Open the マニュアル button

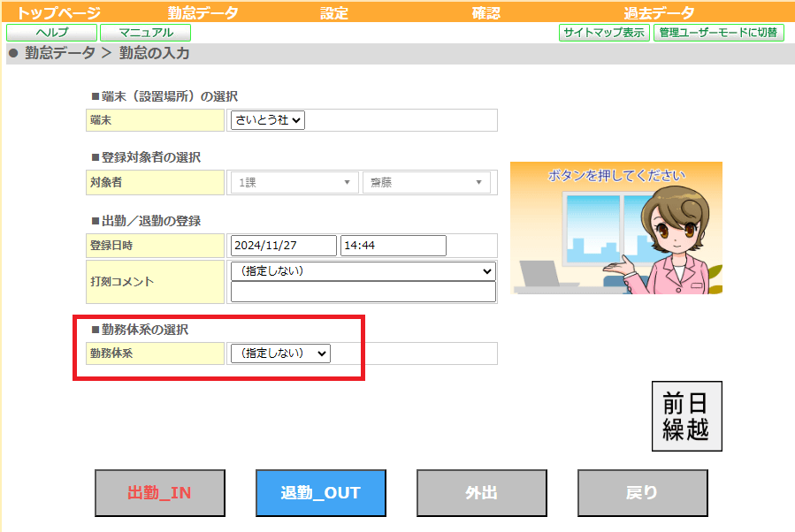click(146, 33)
